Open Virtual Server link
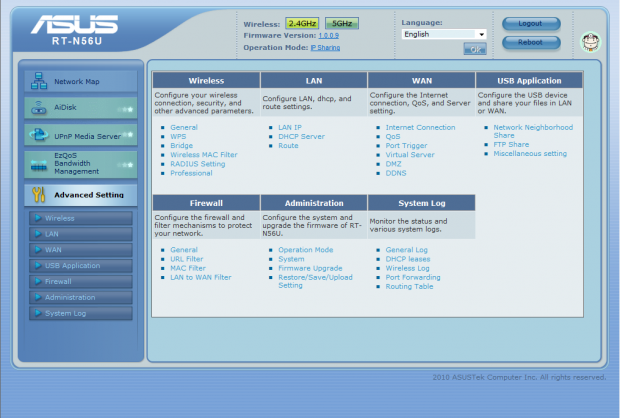 click(x=410, y=155)
